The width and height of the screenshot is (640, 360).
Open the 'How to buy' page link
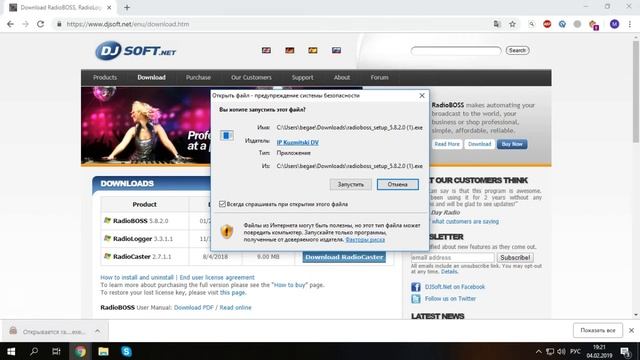(289, 285)
